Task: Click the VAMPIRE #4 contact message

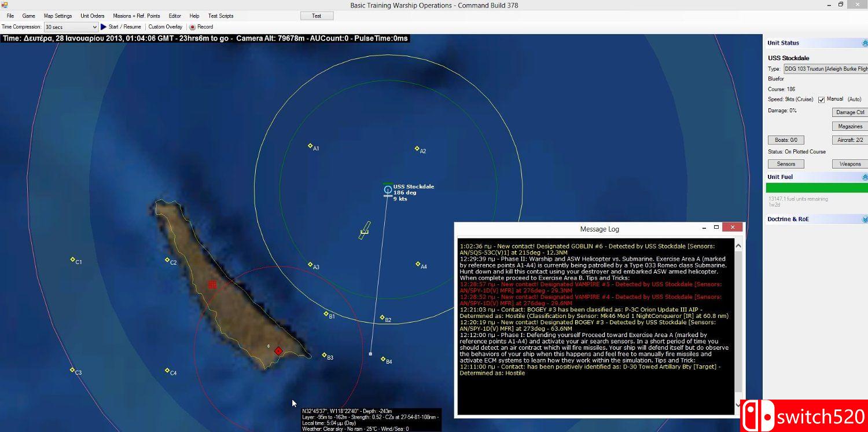Action: click(591, 300)
